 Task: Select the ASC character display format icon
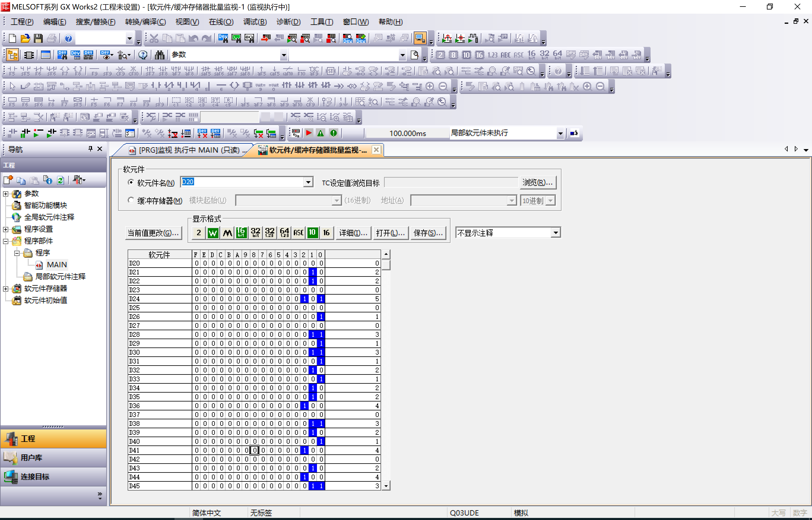tap(298, 233)
